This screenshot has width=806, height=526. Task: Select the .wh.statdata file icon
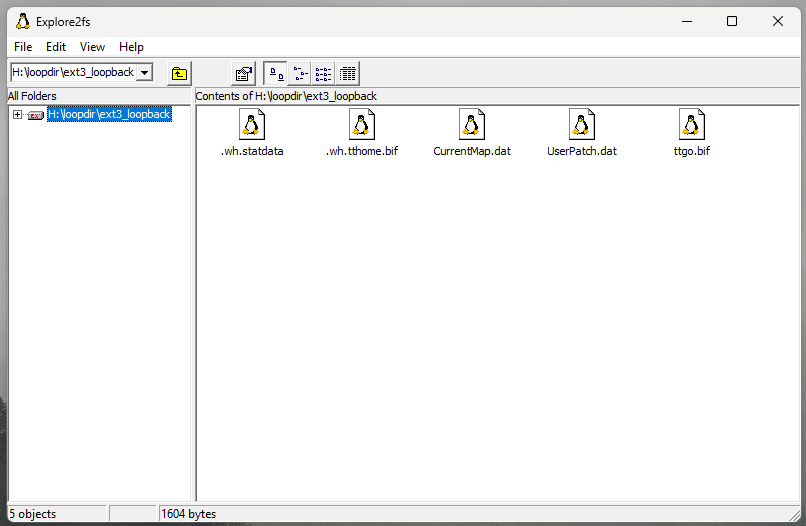252,124
